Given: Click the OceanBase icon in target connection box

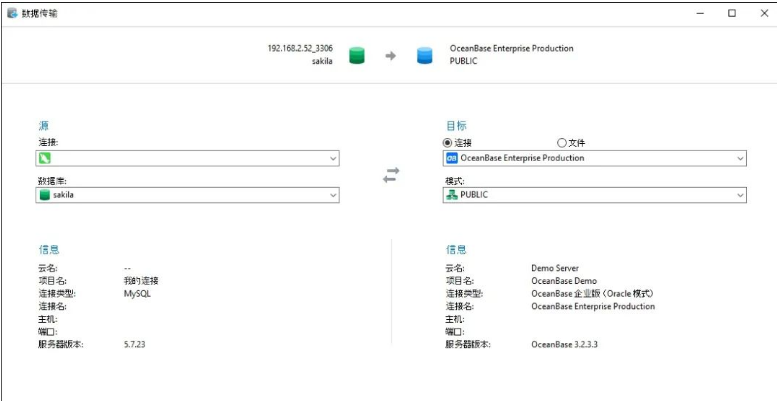Looking at the screenshot, I should coord(451,158).
